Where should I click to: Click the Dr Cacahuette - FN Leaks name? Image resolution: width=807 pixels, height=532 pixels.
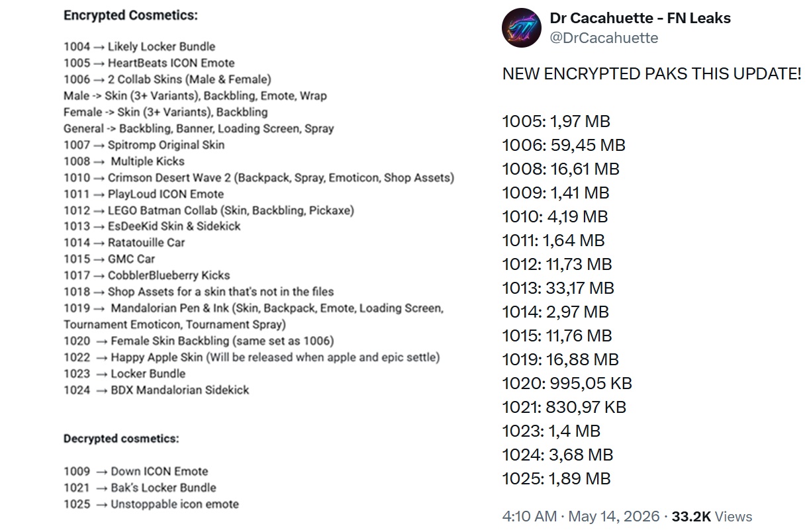[640, 19]
